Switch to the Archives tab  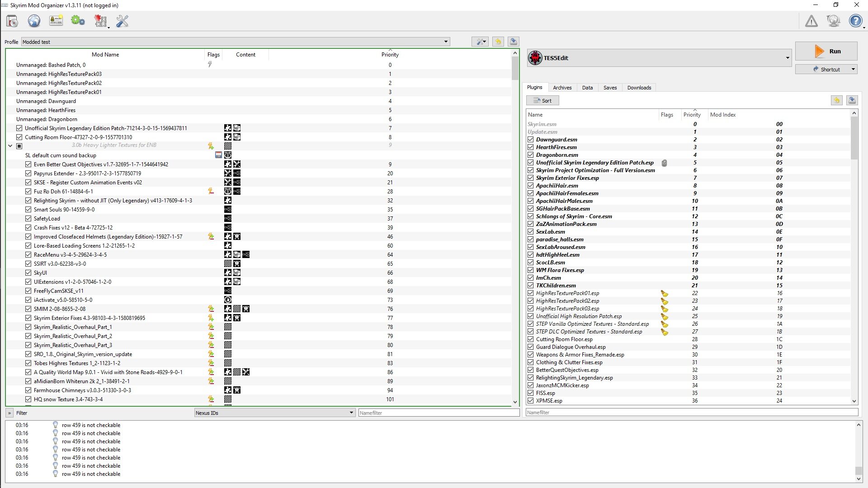562,88
